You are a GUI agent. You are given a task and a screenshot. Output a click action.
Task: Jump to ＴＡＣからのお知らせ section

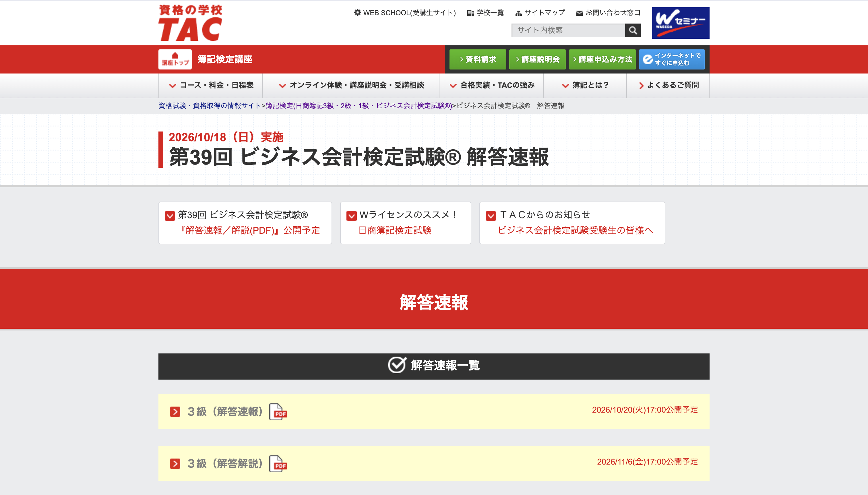coord(572,223)
